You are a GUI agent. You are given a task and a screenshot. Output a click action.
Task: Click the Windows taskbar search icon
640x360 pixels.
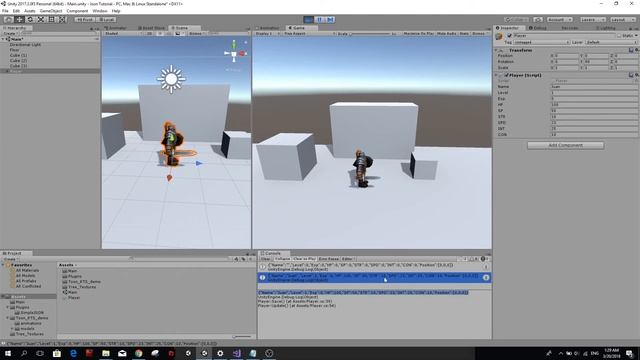(x=24, y=353)
